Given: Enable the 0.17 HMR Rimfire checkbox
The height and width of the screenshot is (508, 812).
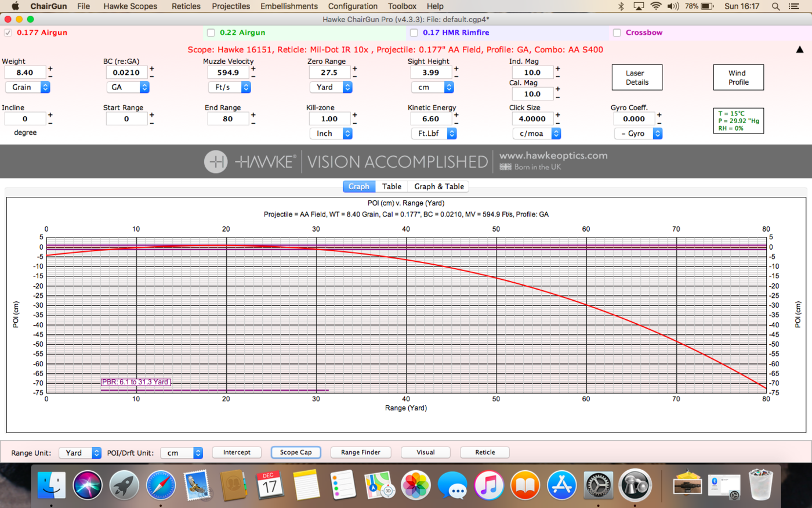Looking at the screenshot, I should click(414, 33).
